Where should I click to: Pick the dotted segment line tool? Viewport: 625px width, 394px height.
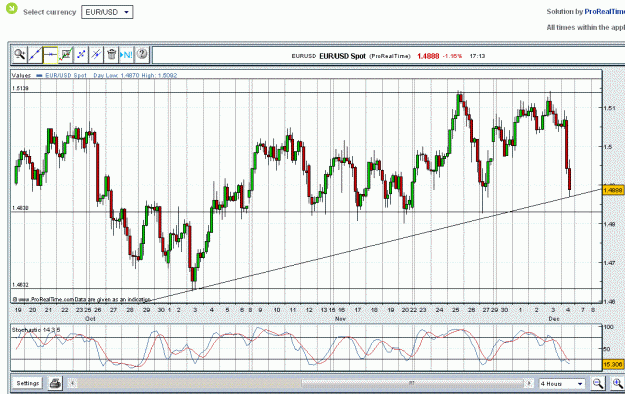[81, 55]
